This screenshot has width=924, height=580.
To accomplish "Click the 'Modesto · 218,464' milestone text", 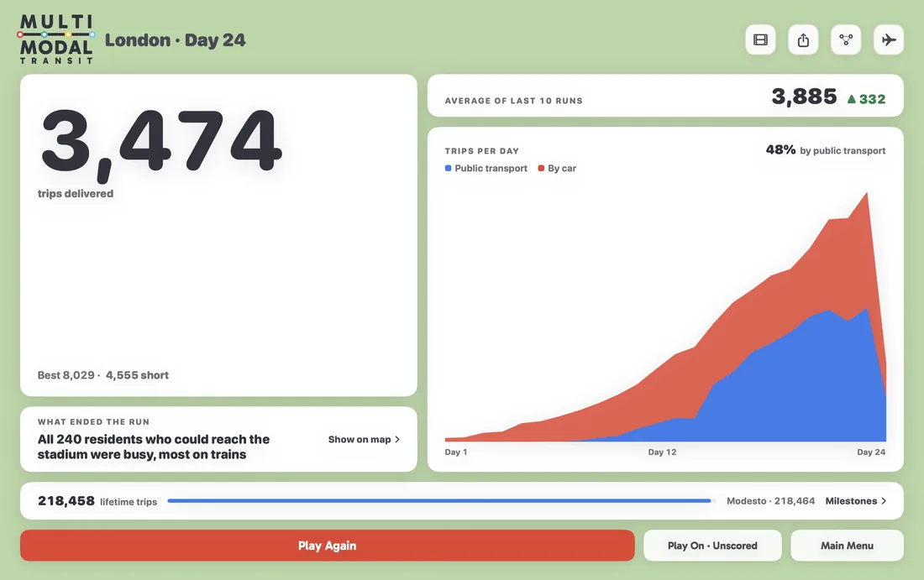I will click(x=771, y=501).
